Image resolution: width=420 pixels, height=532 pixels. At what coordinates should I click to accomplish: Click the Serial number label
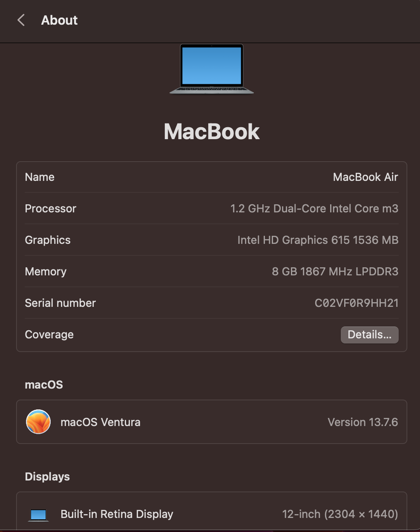point(60,303)
